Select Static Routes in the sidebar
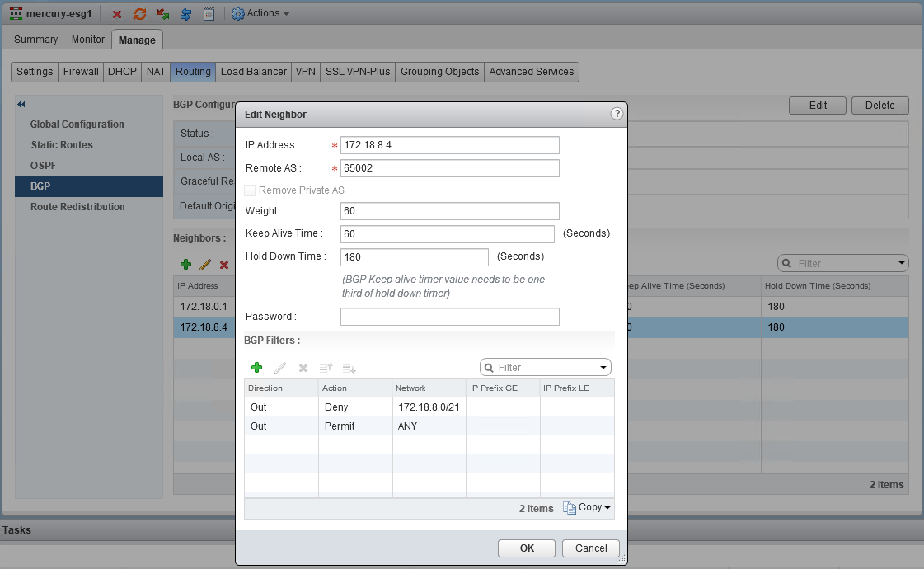Viewport: 924px width, 569px height. coord(62,145)
